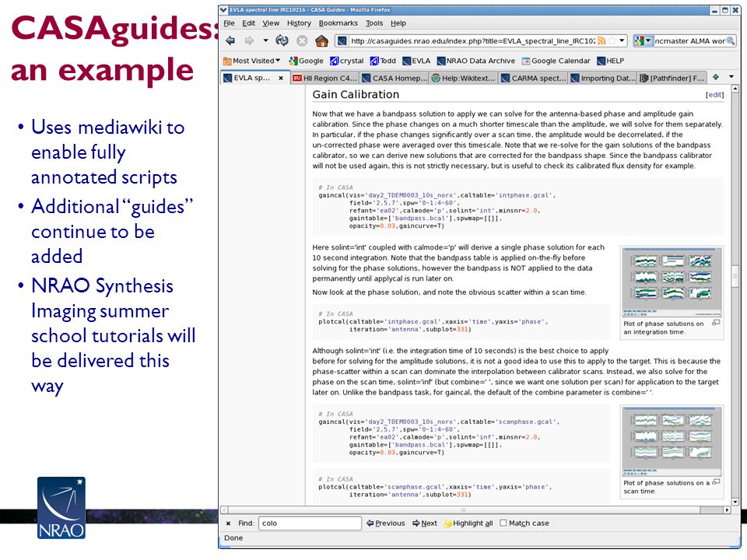Open the HELP bookmark
Viewport: 747px width, 560px height.
pos(610,61)
